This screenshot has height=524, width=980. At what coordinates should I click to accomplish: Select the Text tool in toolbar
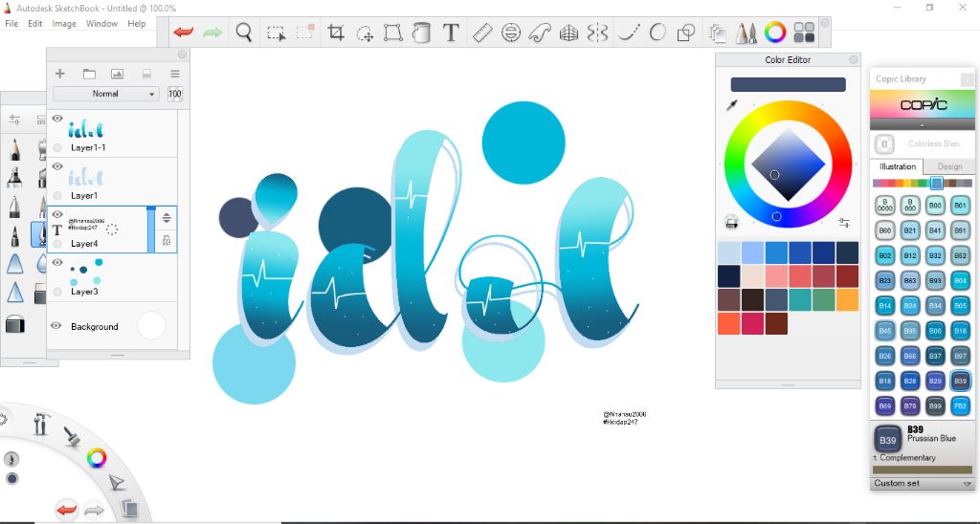tap(451, 32)
